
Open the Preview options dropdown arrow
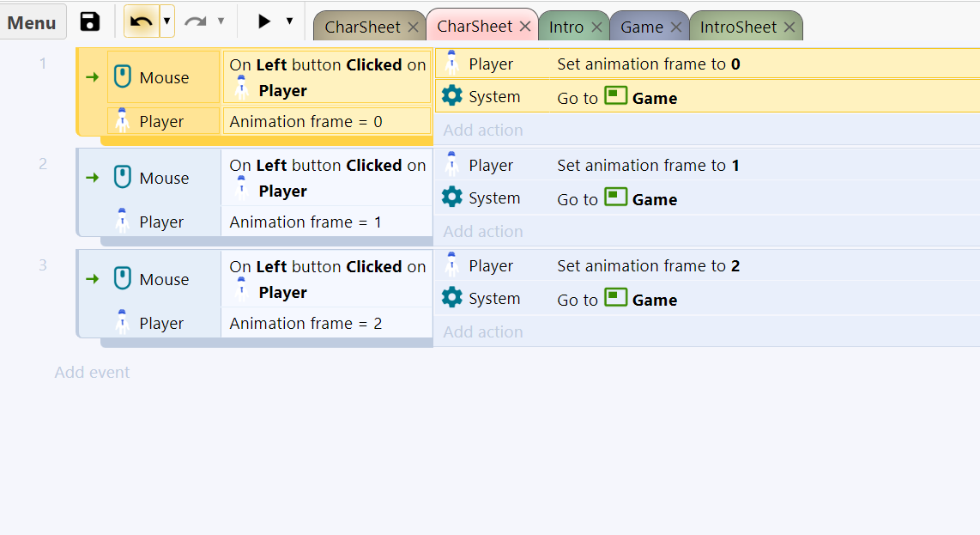pyautogui.click(x=289, y=21)
